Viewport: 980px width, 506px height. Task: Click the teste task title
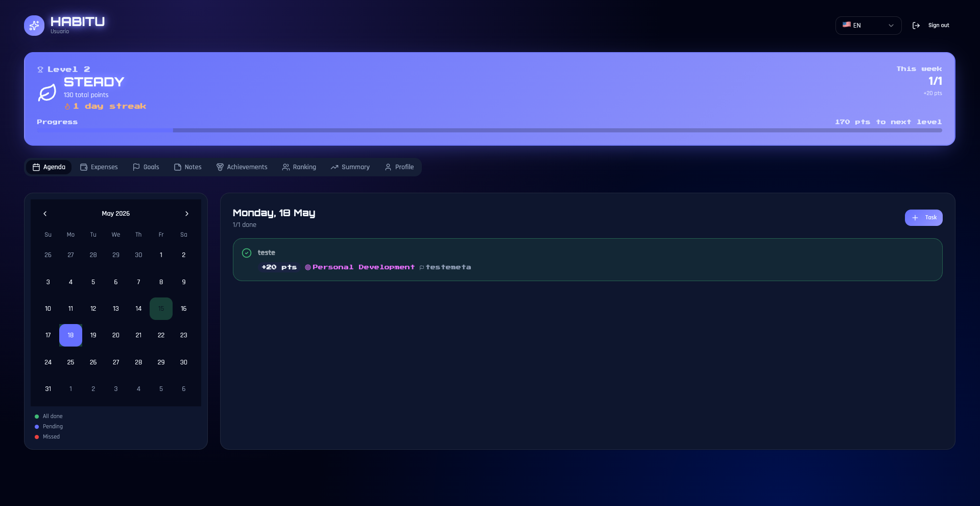click(x=267, y=252)
